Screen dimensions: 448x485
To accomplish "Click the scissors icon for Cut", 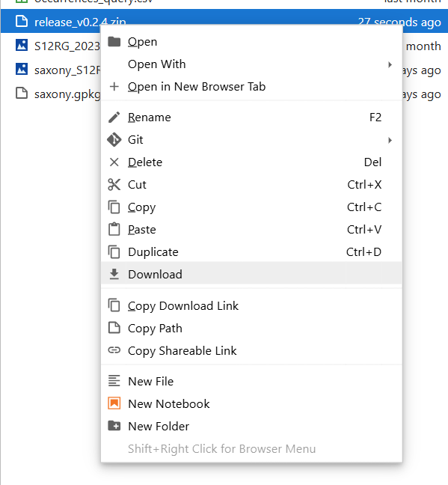I will [x=114, y=185].
